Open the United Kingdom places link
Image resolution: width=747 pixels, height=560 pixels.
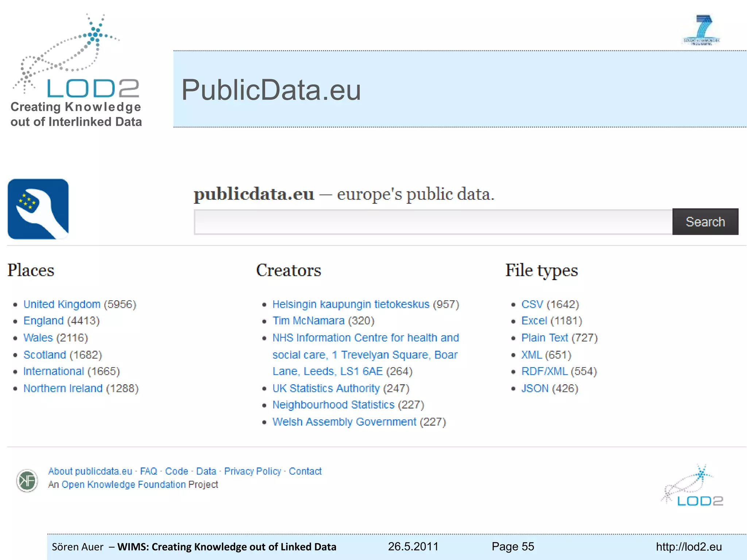[x=62, y=304]
